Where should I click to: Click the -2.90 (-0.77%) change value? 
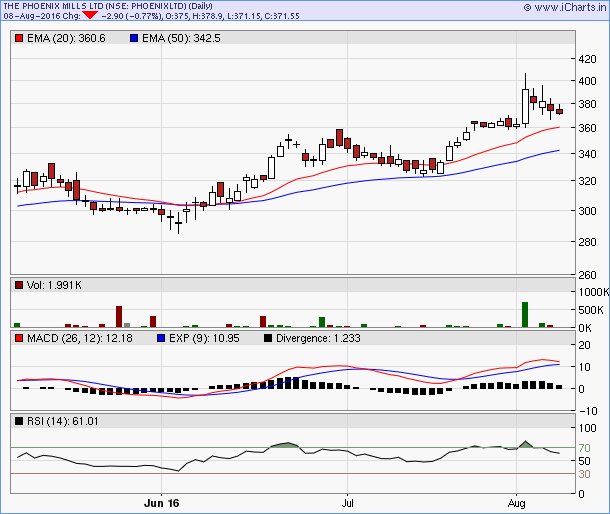(x=131, y=16)
